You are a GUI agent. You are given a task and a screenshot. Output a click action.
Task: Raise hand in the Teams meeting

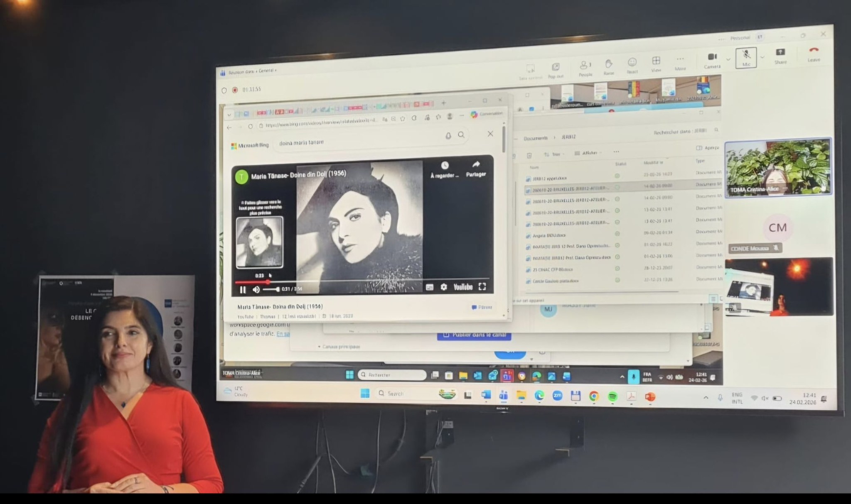(609, 64)
